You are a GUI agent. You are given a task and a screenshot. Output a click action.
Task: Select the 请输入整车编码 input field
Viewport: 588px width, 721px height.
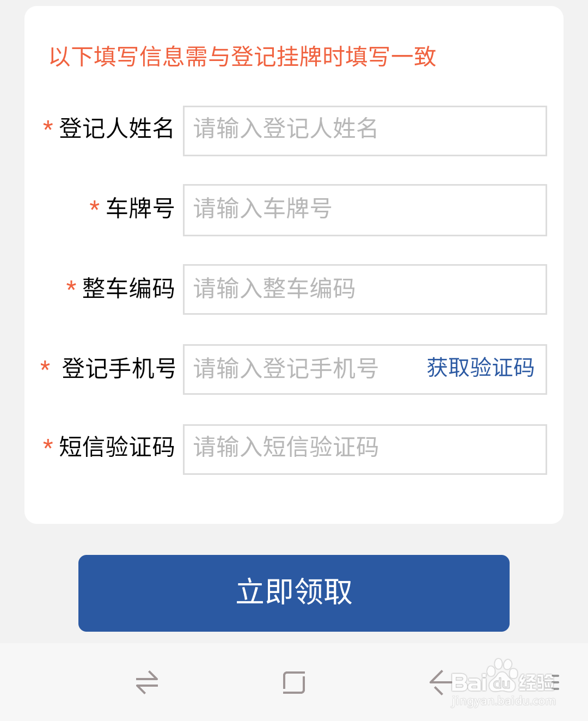(x=365, y=289)
